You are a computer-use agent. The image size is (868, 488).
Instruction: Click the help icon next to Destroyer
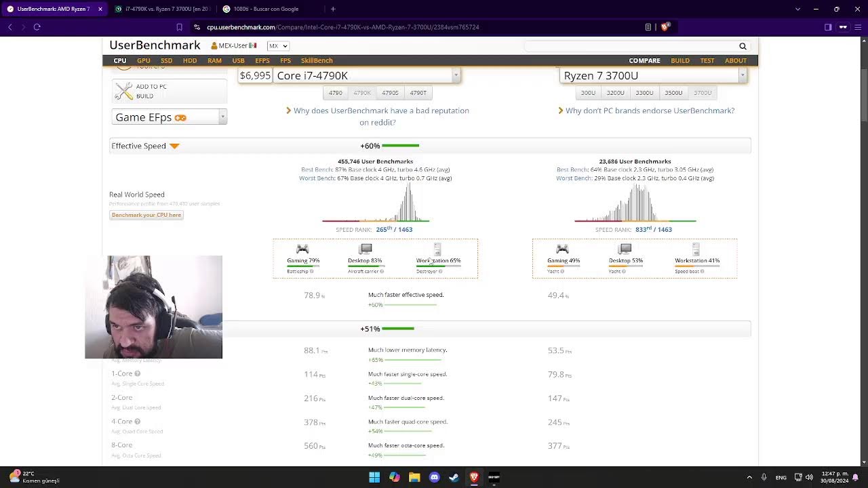440,272
